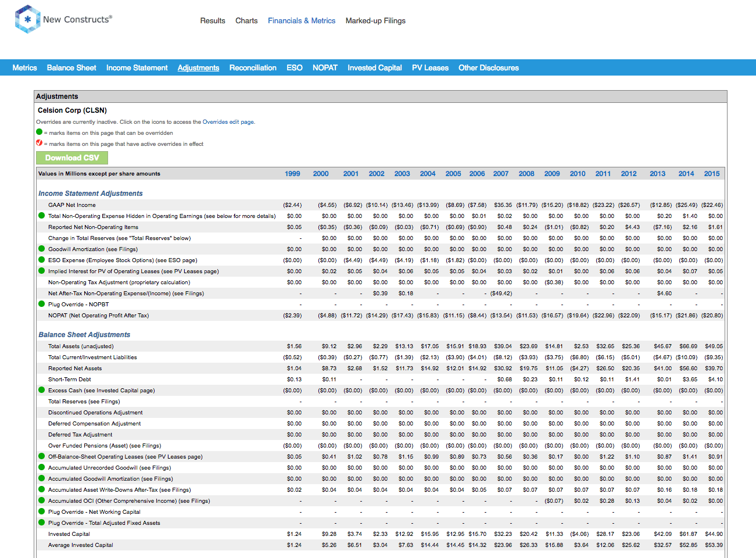This screenshot has width=756, height=558.
Task: Click the Download CSV button
Action: coord(72,158)
